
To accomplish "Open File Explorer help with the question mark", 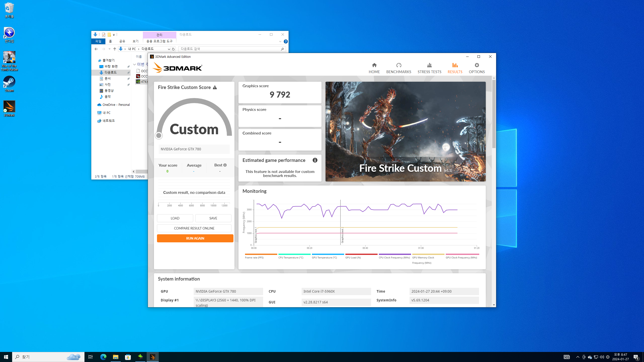I will (286, 41).
